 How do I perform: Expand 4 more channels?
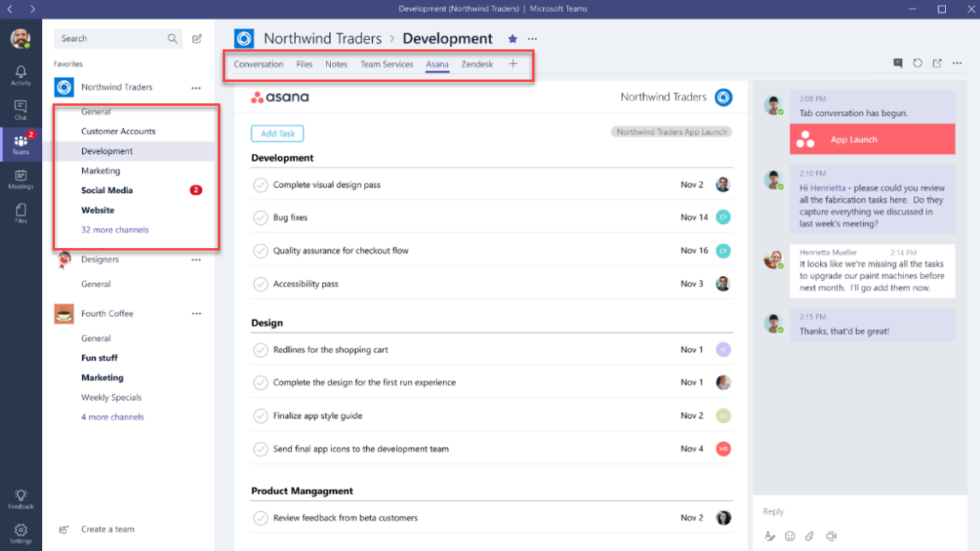pos(112,417)
